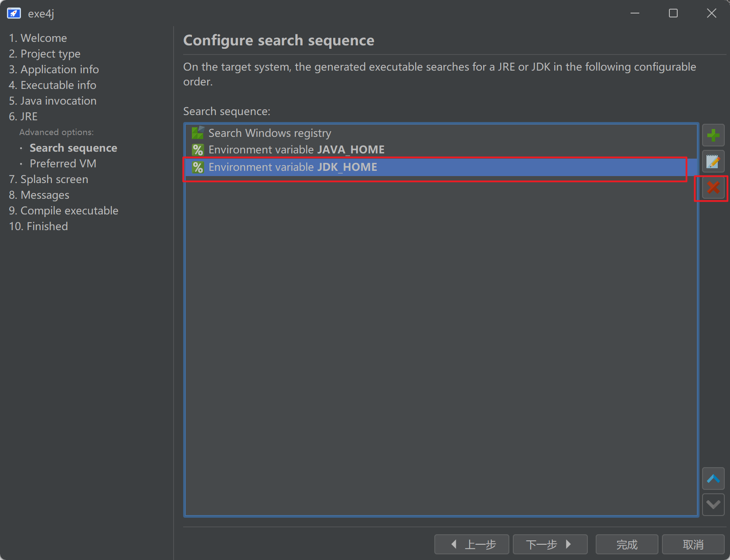Select Search Windows registry list entry

click(x=269, y=133)
